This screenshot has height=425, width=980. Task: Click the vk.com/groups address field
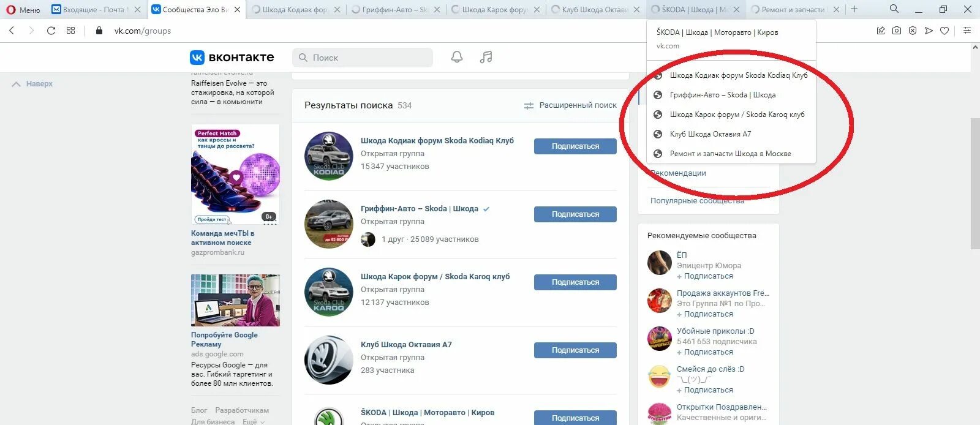pyautogui.click(x=143, y=31)
